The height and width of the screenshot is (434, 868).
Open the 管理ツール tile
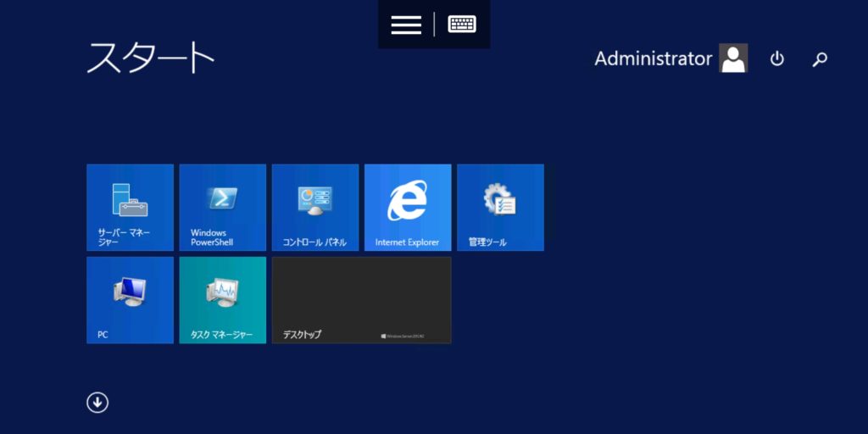[500, 208]
